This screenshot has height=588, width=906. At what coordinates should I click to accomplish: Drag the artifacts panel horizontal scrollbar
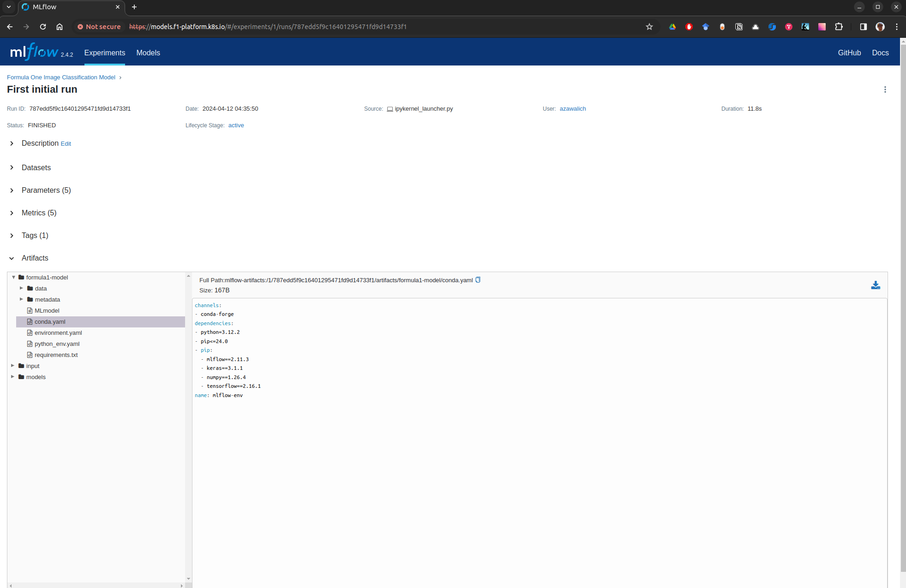[x=97, y=585]
